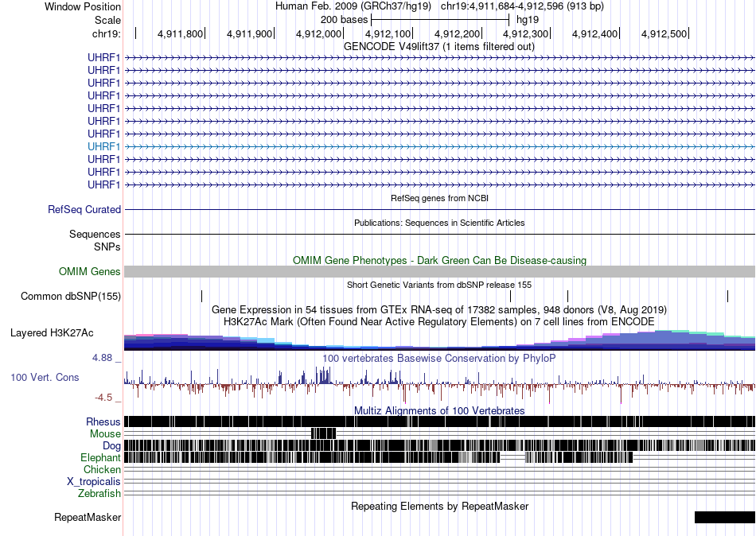The image size is (756, 536).
Task: Click the Elephant alignment bar
Action: [379, 457]
